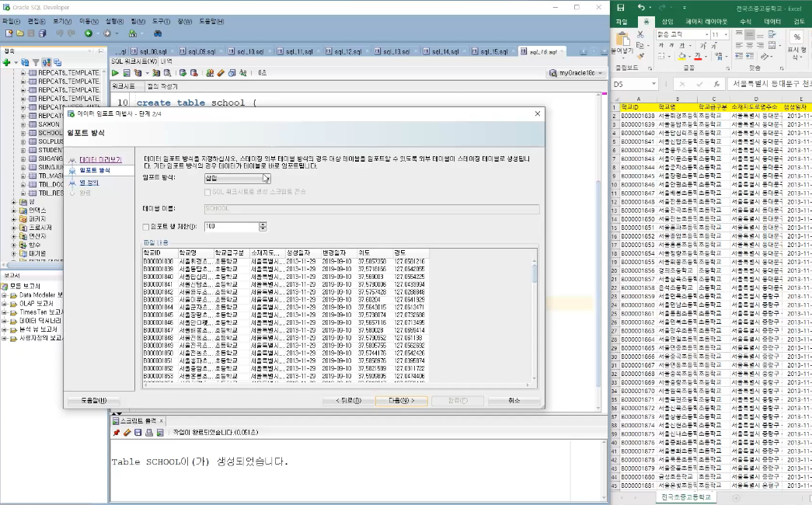Image resolution: width=812 pixels, height=505 pixels.
Task: Click the binoculars find database object icon
Action: (158, 33)
